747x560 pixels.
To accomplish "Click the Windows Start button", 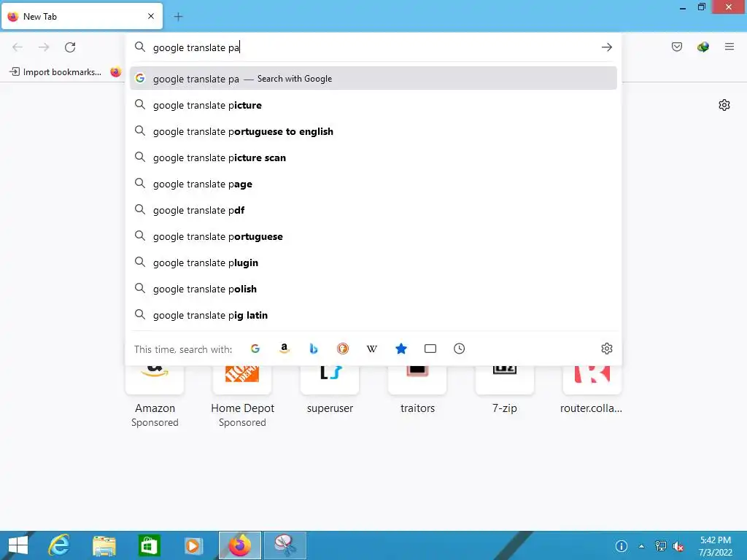I will click(x=18, y=545).
